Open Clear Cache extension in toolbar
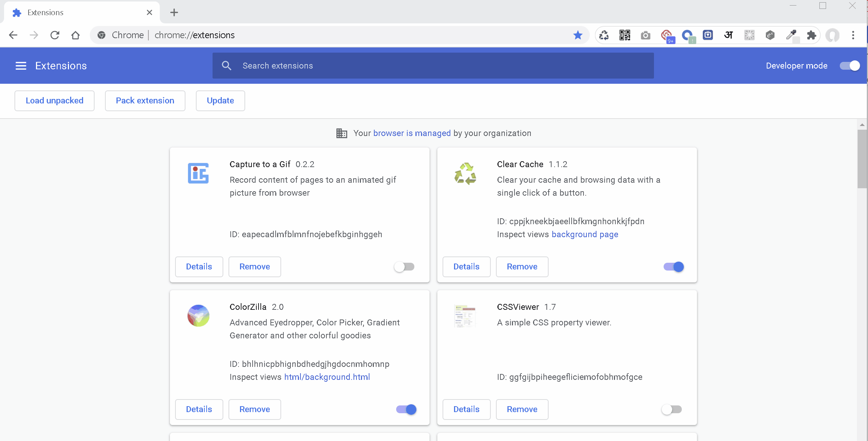Screen dimensions: 868x441 (x=604, y=35)
